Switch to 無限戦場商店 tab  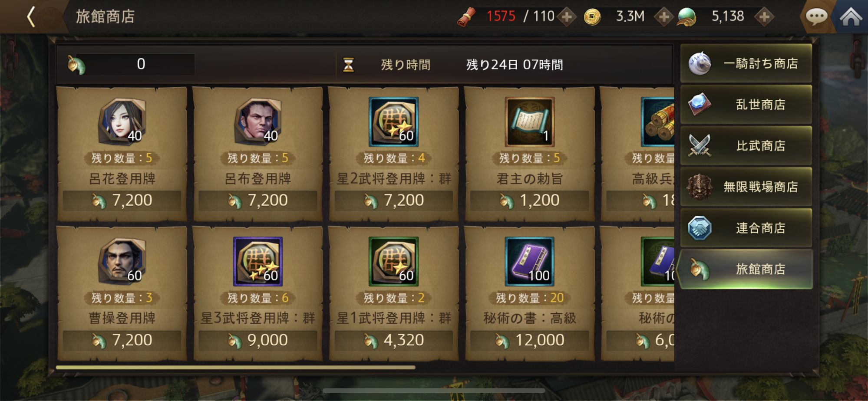pos(746,187)
